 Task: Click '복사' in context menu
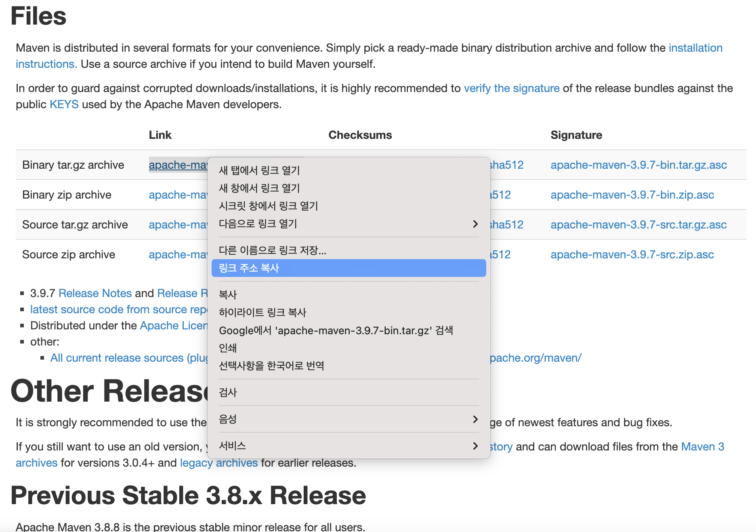(349, 295)
